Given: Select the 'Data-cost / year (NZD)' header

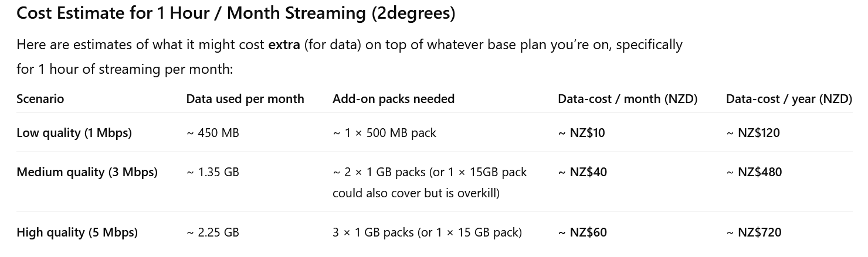Looking at the screenshot, I should [x=789, y=99].
